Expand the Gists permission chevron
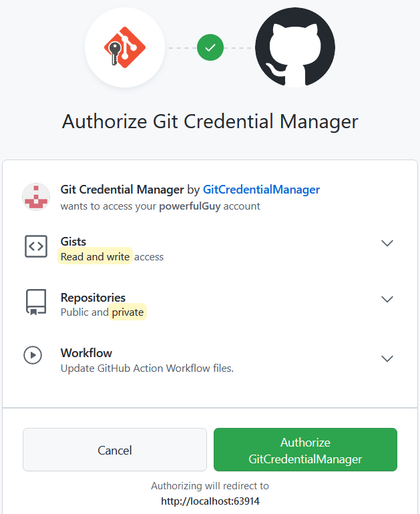The height and width of the screenshot is (514, 420). [x=387, y=243]
